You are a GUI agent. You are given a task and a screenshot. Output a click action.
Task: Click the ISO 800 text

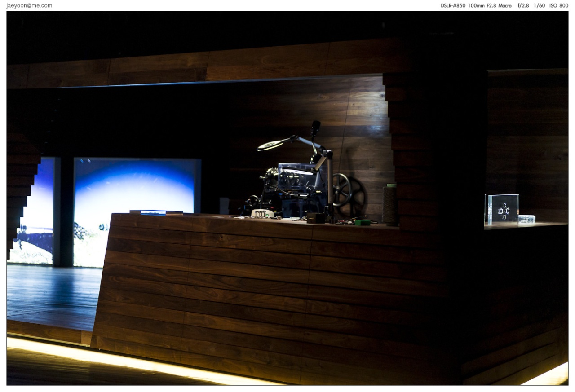558,6
